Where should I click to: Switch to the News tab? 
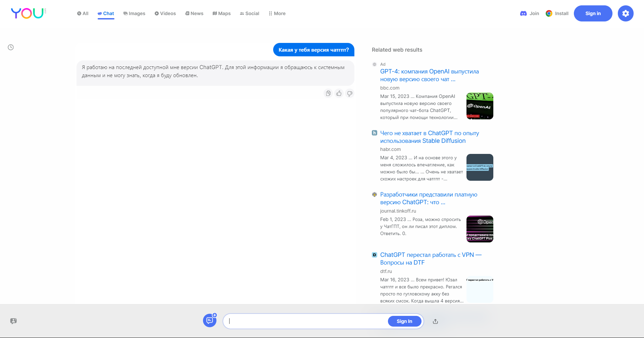point(194,13)
